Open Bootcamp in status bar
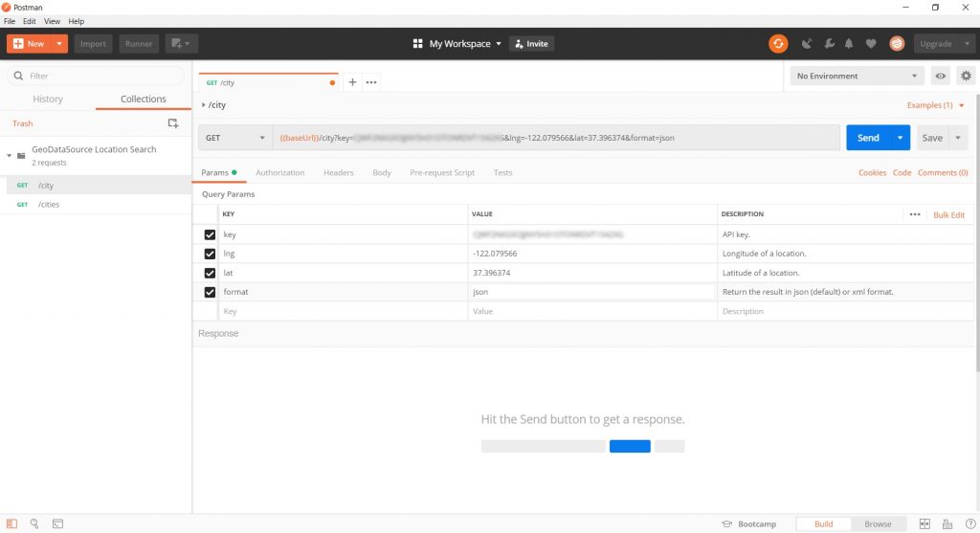Viewport: 980px width, 533px height. coord(748,523)
